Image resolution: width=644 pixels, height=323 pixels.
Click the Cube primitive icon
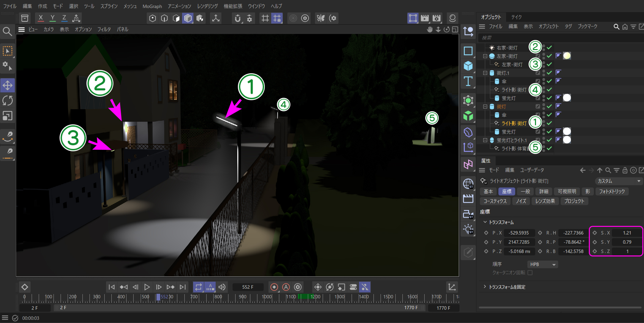[x=468, y=66]
